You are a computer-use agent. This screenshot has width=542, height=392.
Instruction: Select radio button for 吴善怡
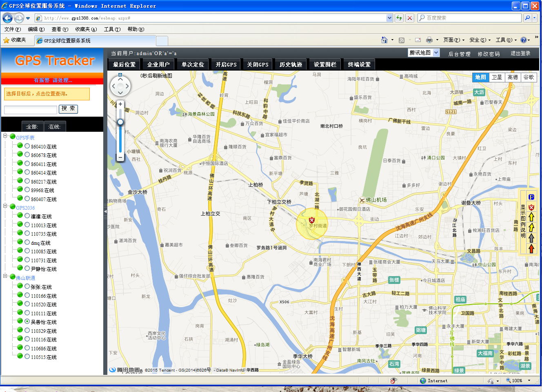[27, 321]
